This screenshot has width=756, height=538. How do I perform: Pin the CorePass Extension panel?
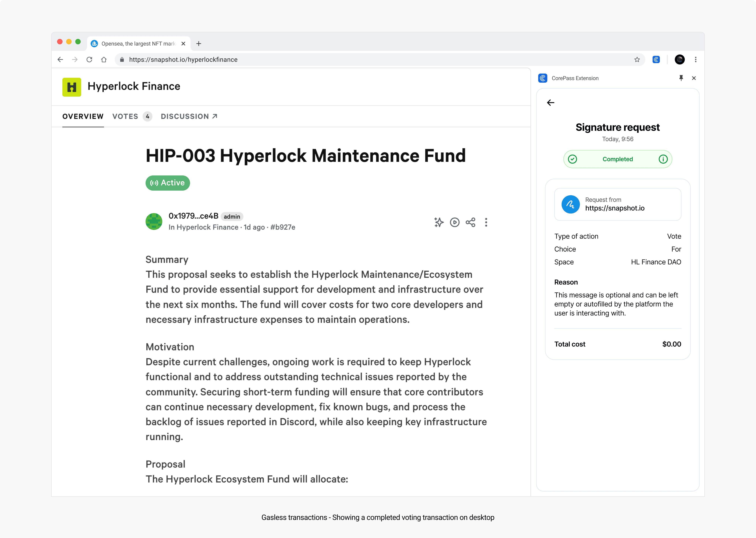click(681, 78)
